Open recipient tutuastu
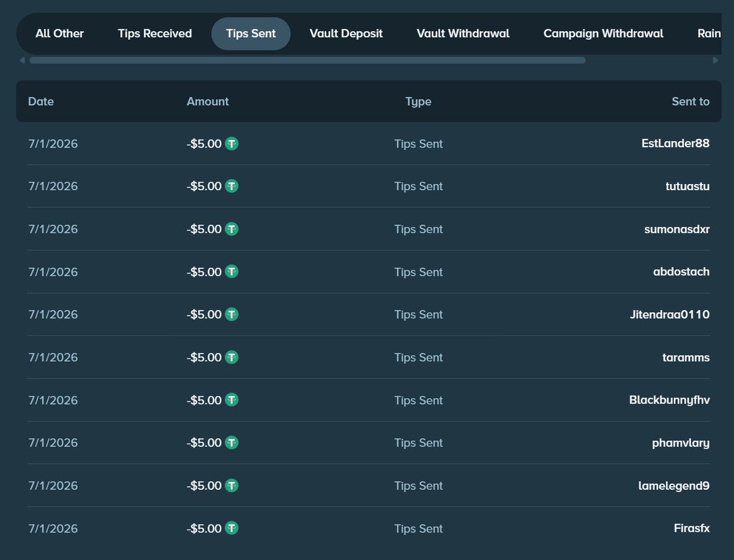 (x=688, y=186)
